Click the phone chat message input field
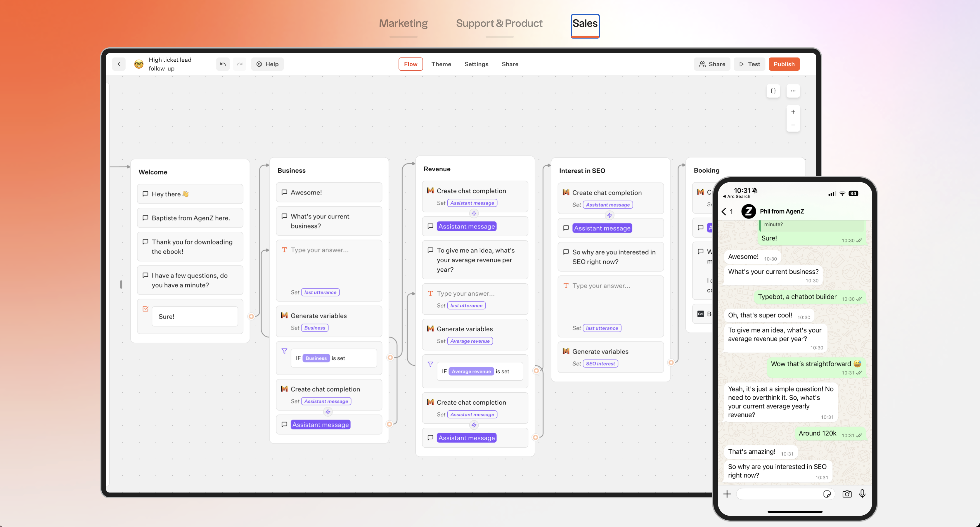The height and width of the screenshot is (527, 980). coord(778,494)
